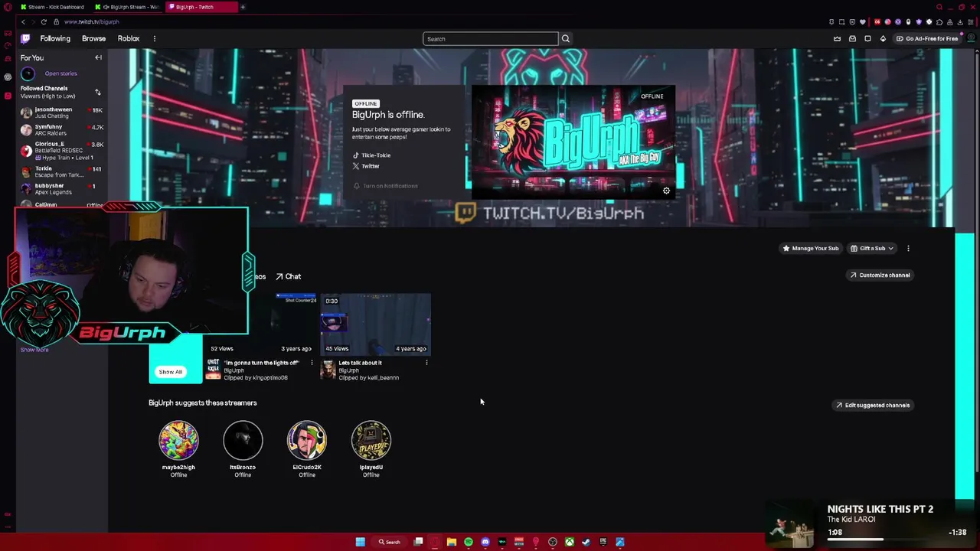This screenshot has width=980, height=551.
Task: Open Discord from the taskbar
Action: 485,542
